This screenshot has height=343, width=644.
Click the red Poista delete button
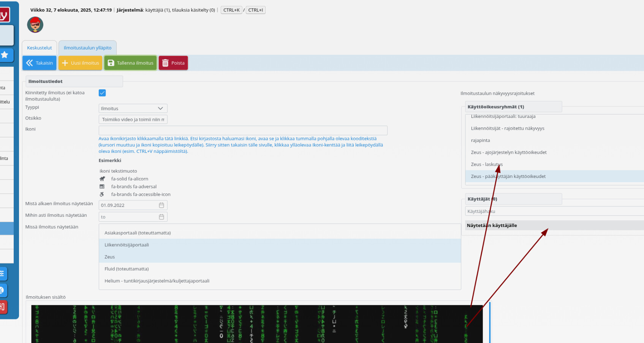click(x=173, y=63)
